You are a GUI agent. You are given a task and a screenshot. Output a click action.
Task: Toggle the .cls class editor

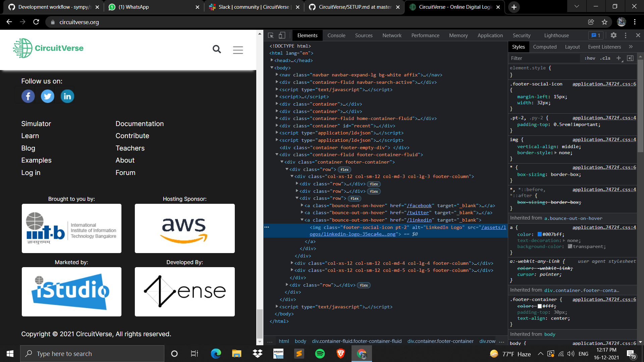click(x=605, y=58)
